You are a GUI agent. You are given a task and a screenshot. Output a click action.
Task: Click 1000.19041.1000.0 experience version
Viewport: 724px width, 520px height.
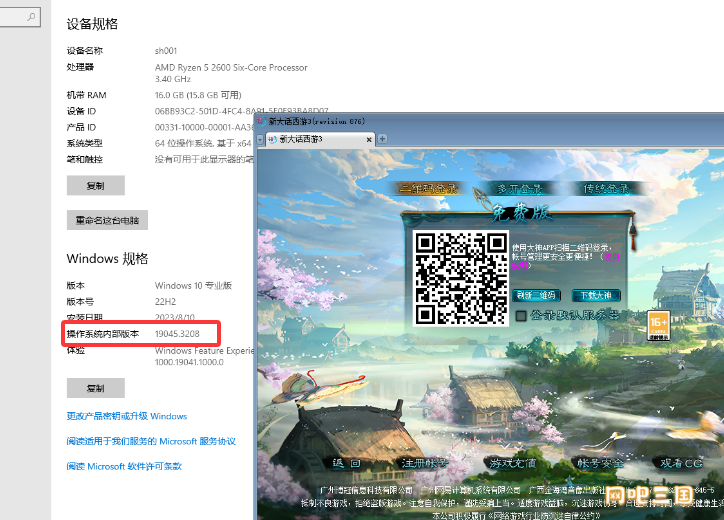(189, 362)
